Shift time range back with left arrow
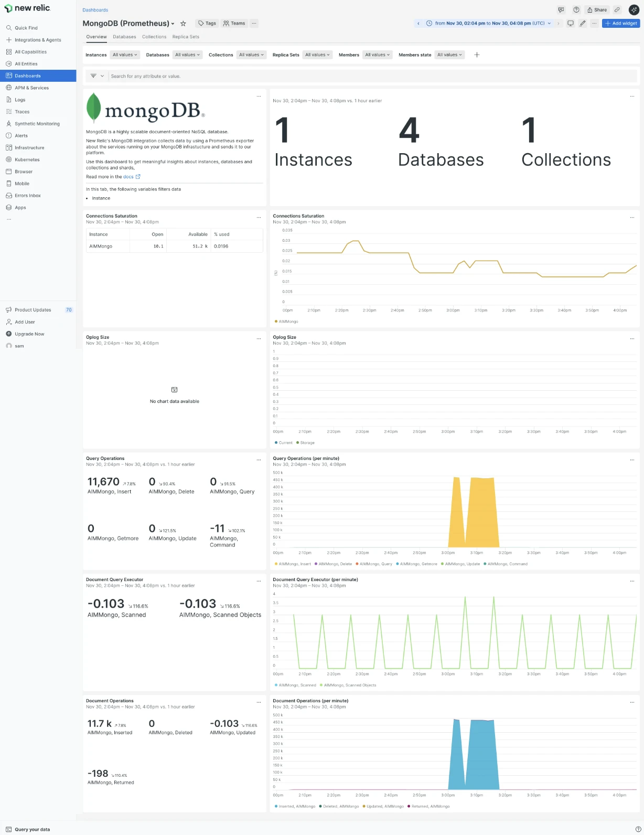This screenshot has width=644, height=835. click(418, 23)
